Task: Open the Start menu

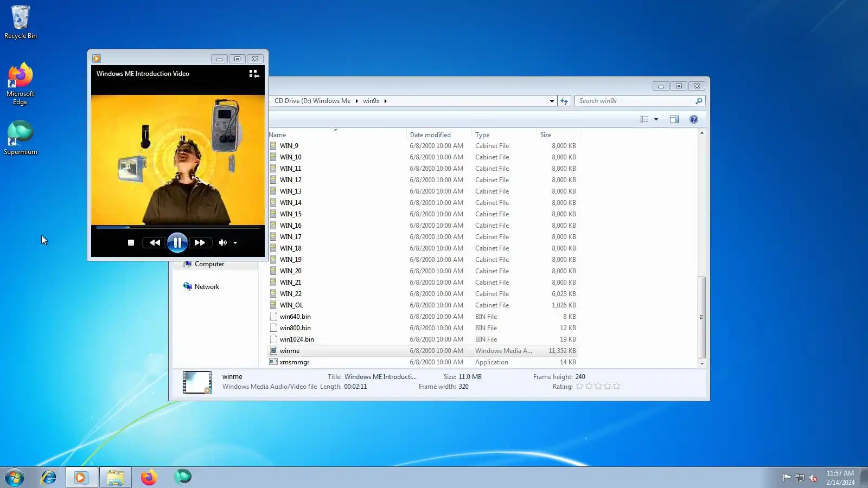Action: 15,478
